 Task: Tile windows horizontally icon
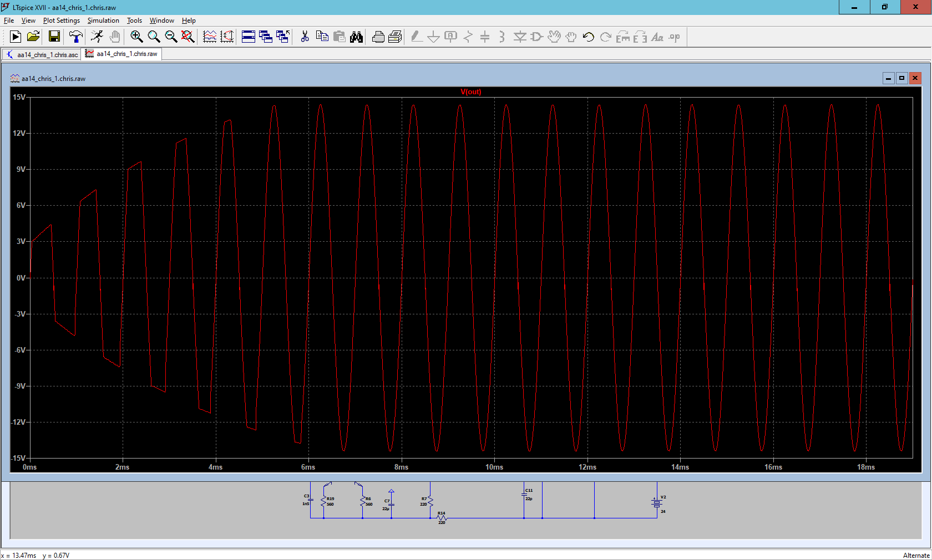[x=249, y=37]
